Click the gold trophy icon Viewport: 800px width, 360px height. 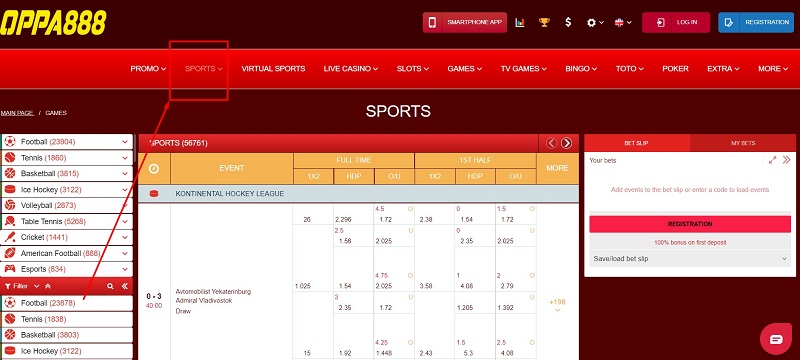544,22
